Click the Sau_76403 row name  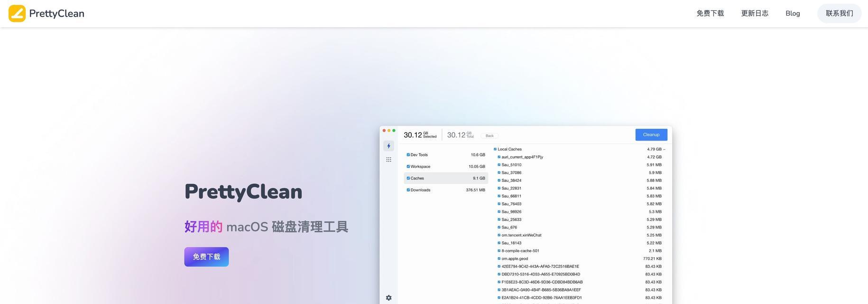click(x=511, y=204)
